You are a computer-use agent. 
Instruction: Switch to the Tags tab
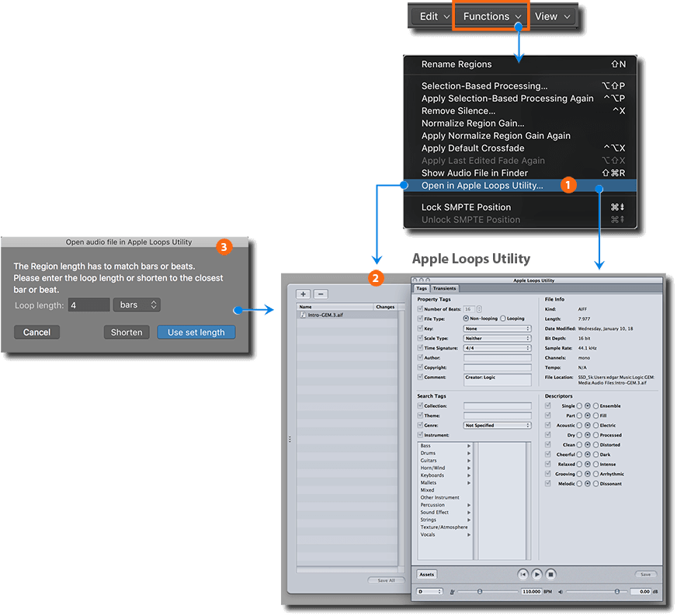(422, 288)
